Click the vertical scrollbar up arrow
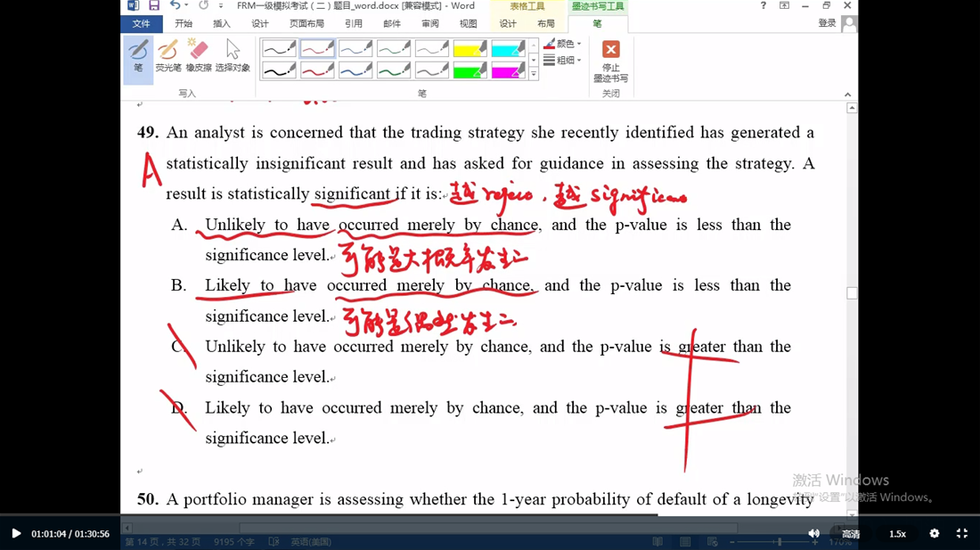980x550 pixels. (851, 108)
